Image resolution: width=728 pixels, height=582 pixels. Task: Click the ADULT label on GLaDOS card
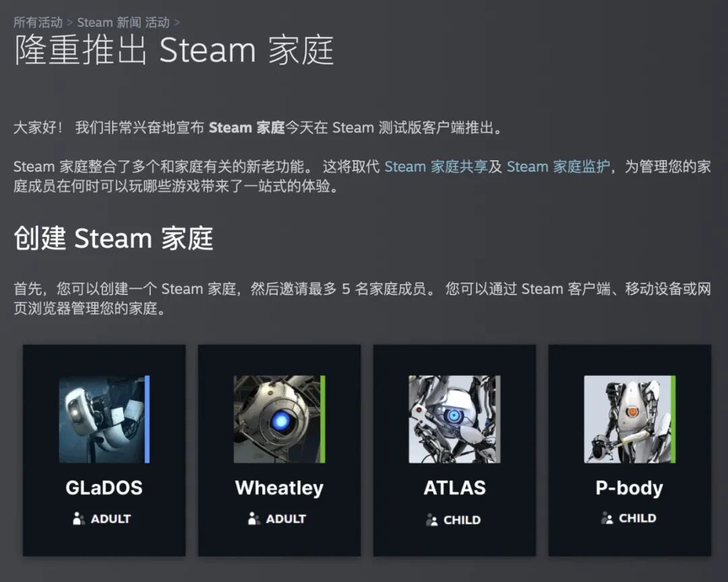click(x=111, y=519)
